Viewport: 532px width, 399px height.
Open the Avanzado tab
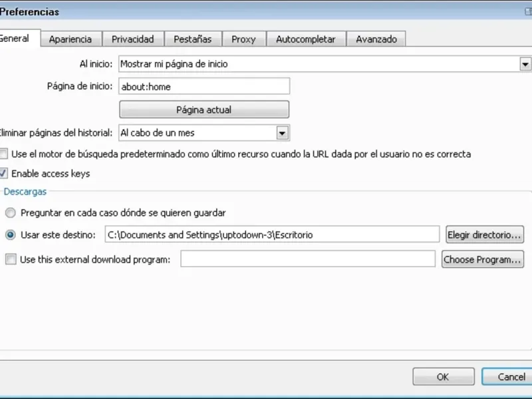click(376, 39)
